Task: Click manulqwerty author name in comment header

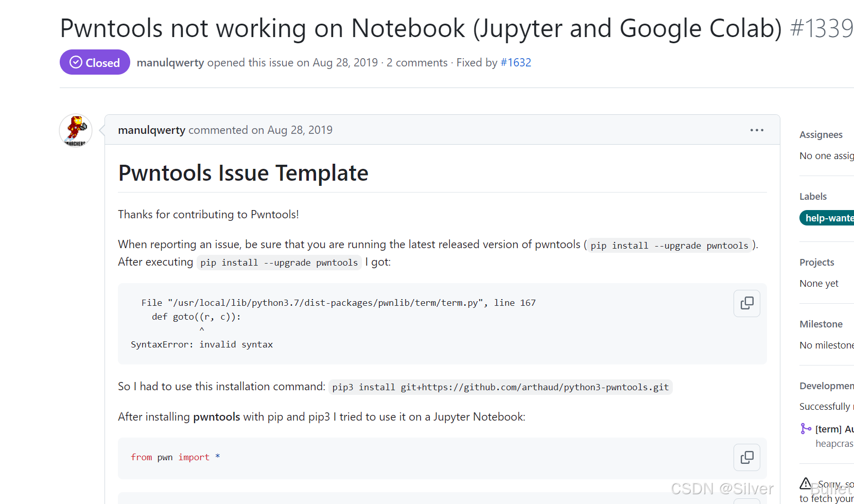Action: point(151,130)
